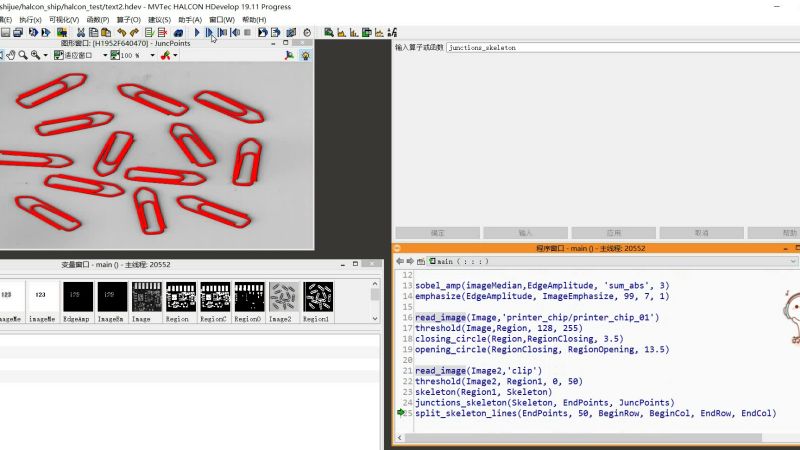Expand the main procedure selector dropdown
The width and height of the screenshot is (800, 450).
pyautogui.click(x=793, y=261)
